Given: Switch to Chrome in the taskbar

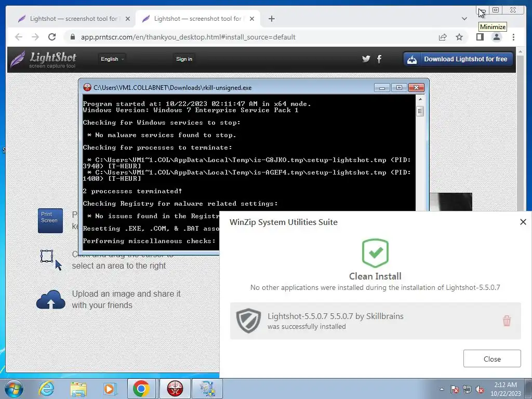Looking at the screenshot, I should 141,389.
